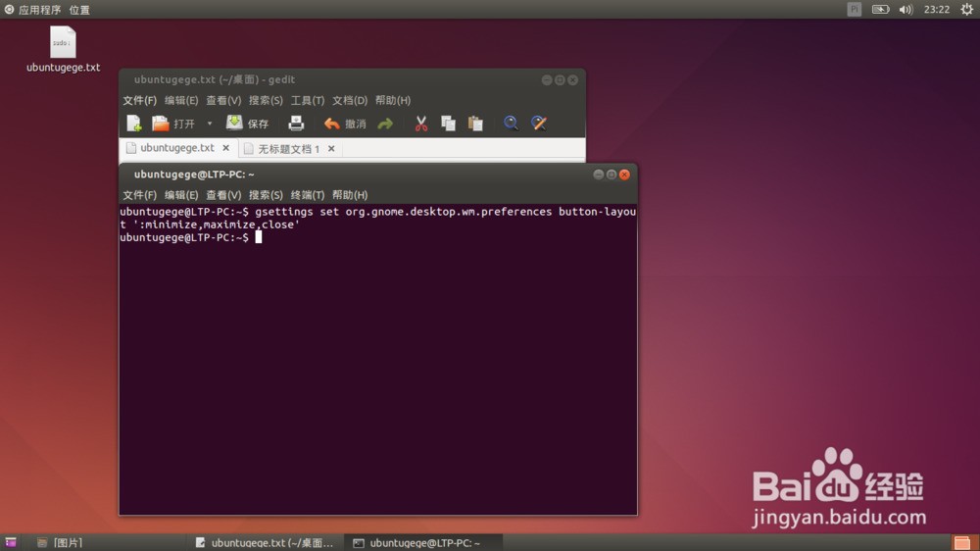Open gedit's 文档(D) menu
The height and width of the screenshot is (551, 980).
point(350,100)
